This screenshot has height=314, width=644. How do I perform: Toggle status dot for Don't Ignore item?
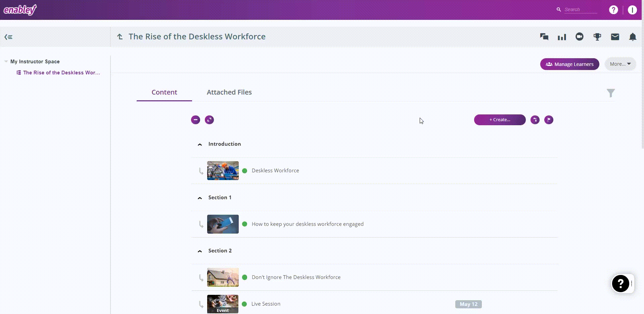click(245, 277)
